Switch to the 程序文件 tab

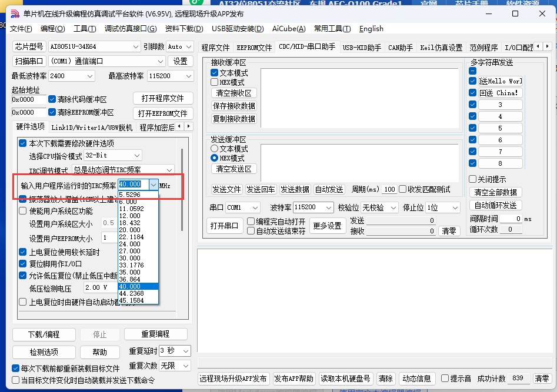point(215,48)
